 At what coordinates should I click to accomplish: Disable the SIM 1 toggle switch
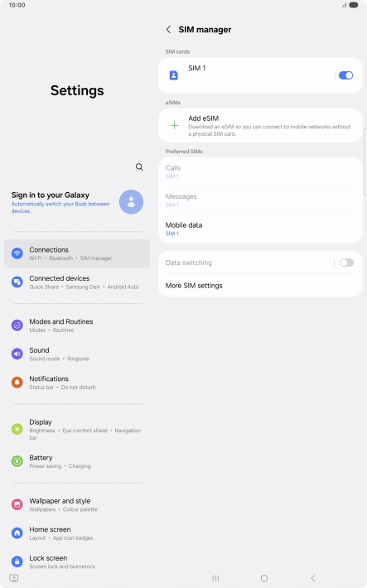click(x=346, y=75)
